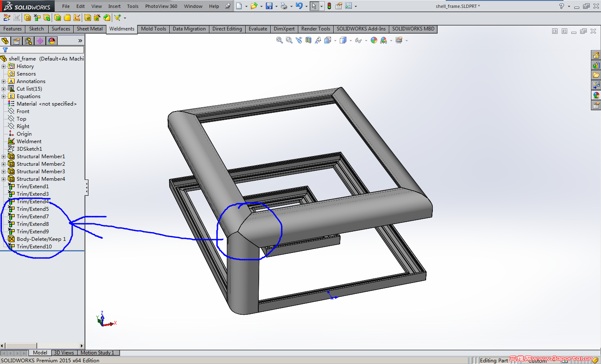Click the Rebuild traffic light icon
The image size is (601, 364).
tap(329, 6)
